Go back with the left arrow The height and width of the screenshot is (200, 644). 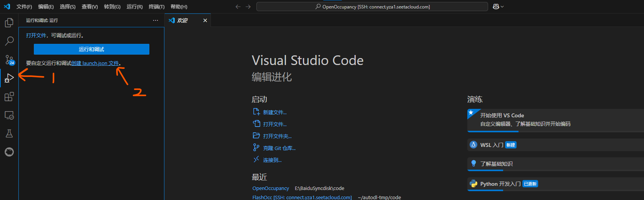coord(238,7)
